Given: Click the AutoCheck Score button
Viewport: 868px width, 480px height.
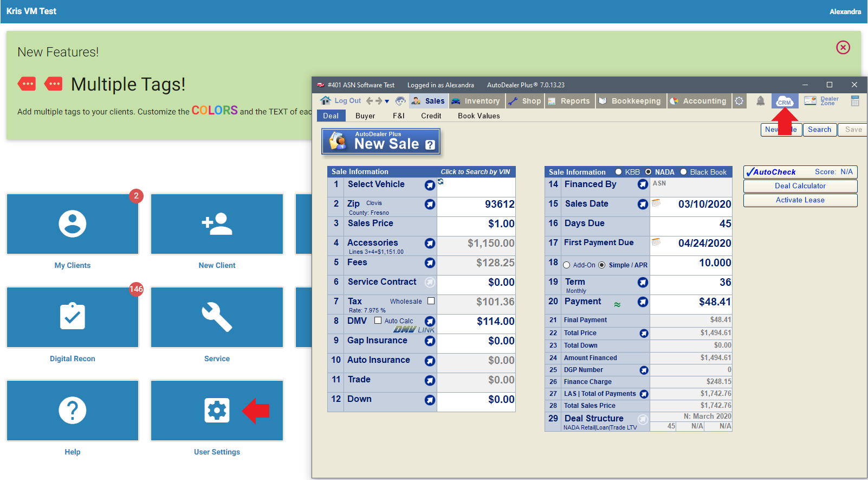Looking at the screenshot, I should [800, 172].
